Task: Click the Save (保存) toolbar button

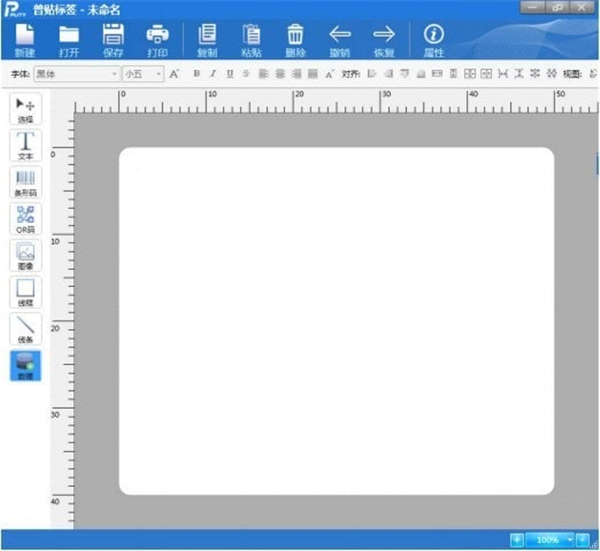Action: [113, 39]
